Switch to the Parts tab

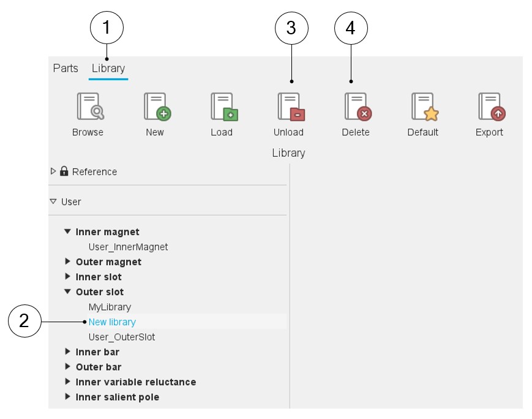(66, 68)
